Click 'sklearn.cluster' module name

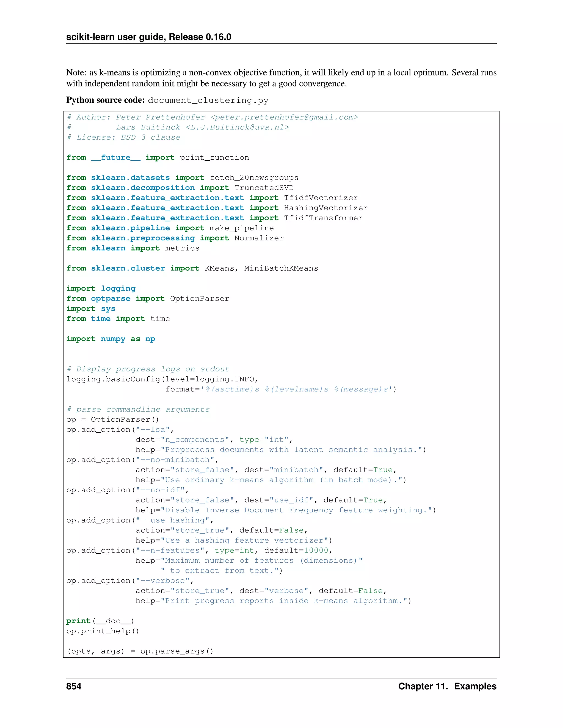click(128, 268)
